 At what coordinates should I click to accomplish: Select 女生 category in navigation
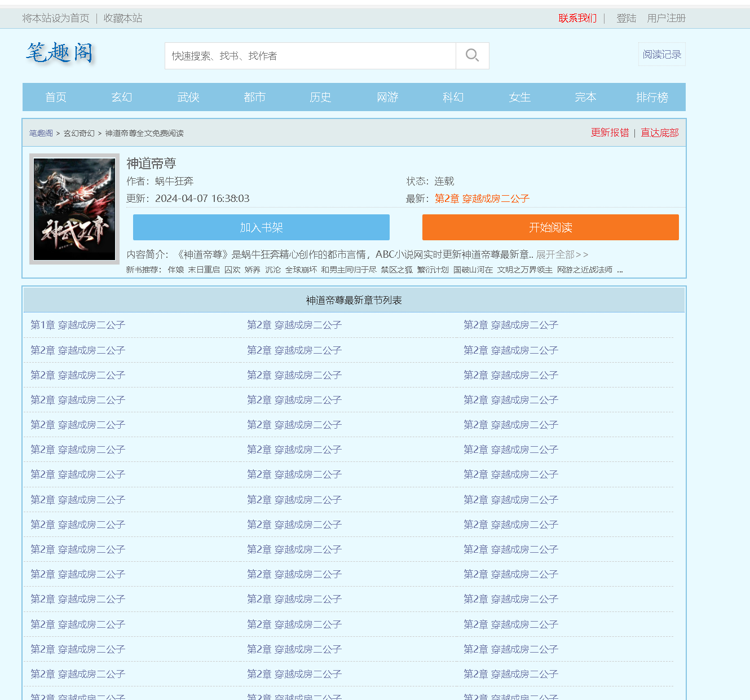pyautogui.click(x=520, y=97)
